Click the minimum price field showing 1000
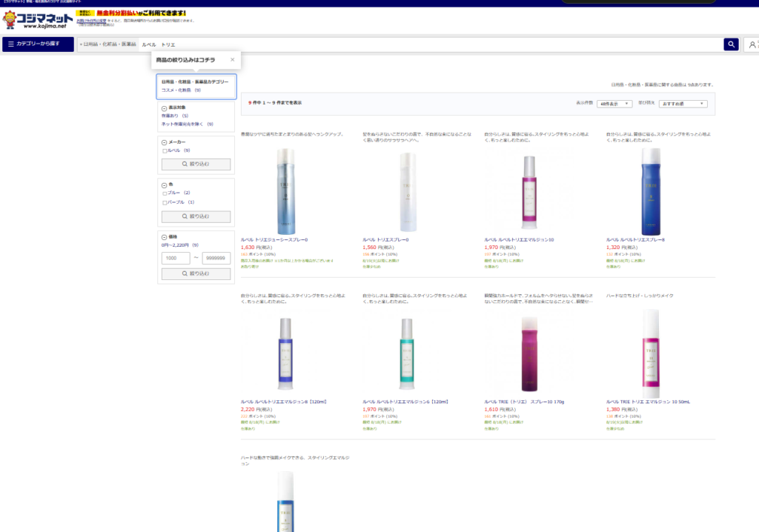 point(176,258)
